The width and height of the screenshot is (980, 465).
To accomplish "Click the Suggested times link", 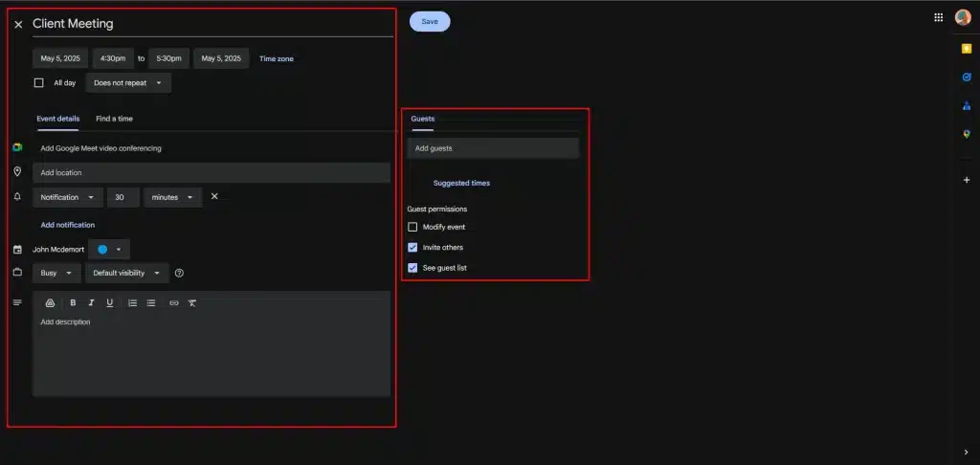I will point(461,183).
